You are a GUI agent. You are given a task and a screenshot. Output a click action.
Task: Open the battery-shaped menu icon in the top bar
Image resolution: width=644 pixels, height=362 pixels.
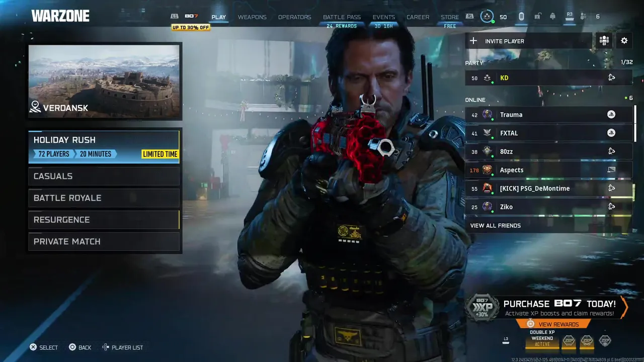point(521,17)
